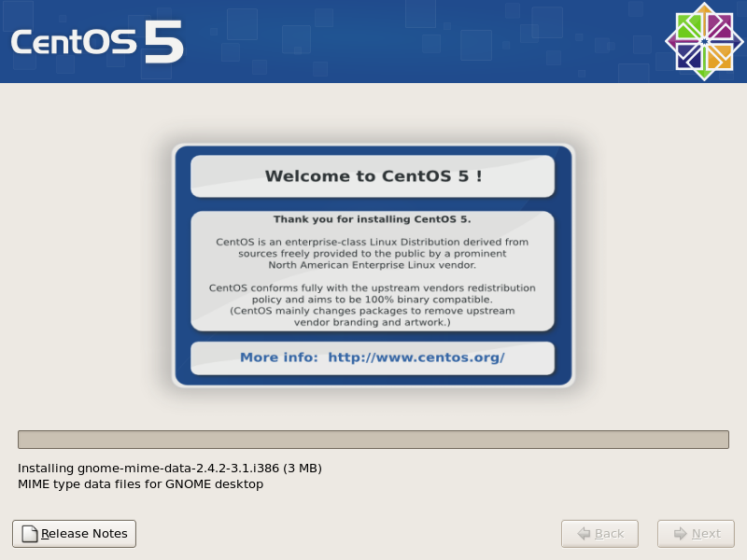This screenshot has width=747, height=560.
Task: Click the "More info:" label text
Action: pyautogui.click(x=279, y=357)
